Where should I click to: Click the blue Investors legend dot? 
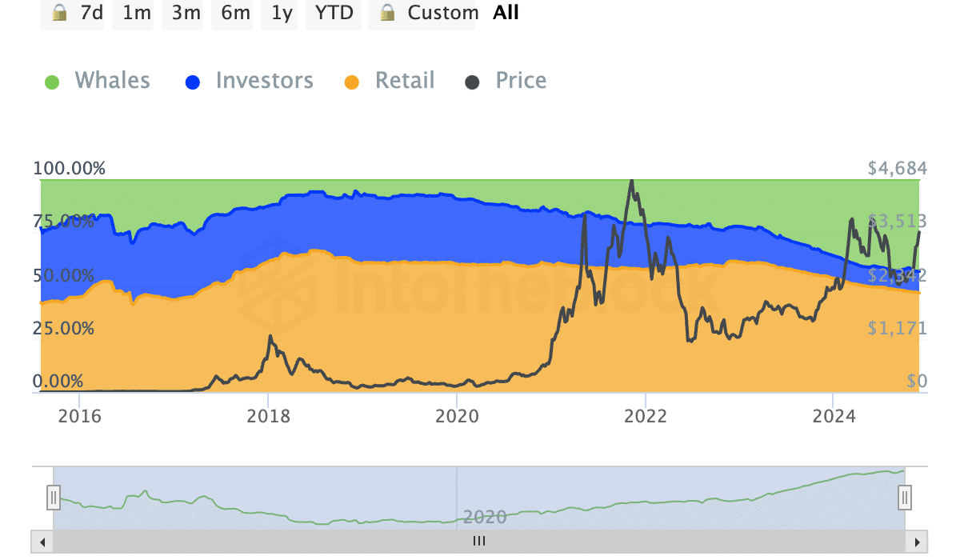click(x=193, y=82)
